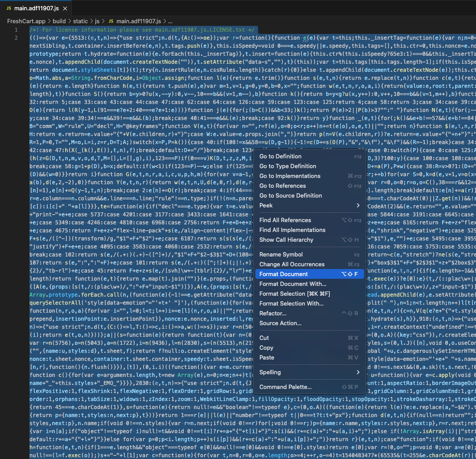Expand the Spelling submenu
476x459 pixels.
(309, 372)
